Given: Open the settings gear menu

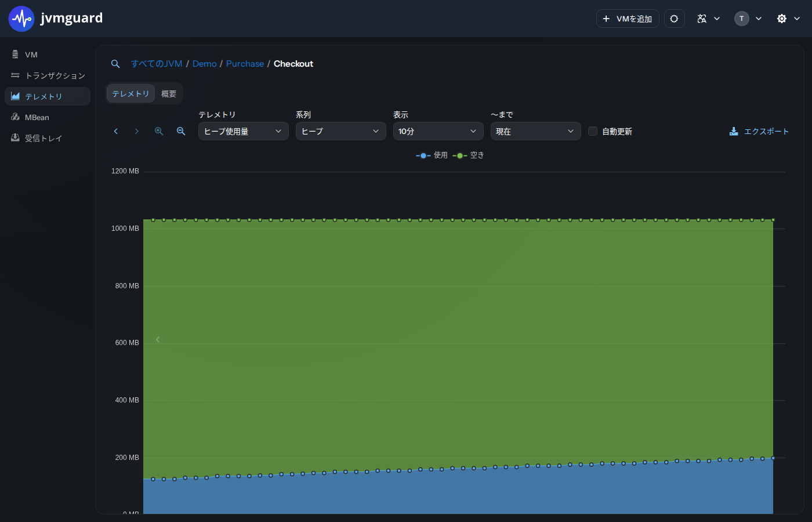Looking at the screenshot, I should (782, 19).
